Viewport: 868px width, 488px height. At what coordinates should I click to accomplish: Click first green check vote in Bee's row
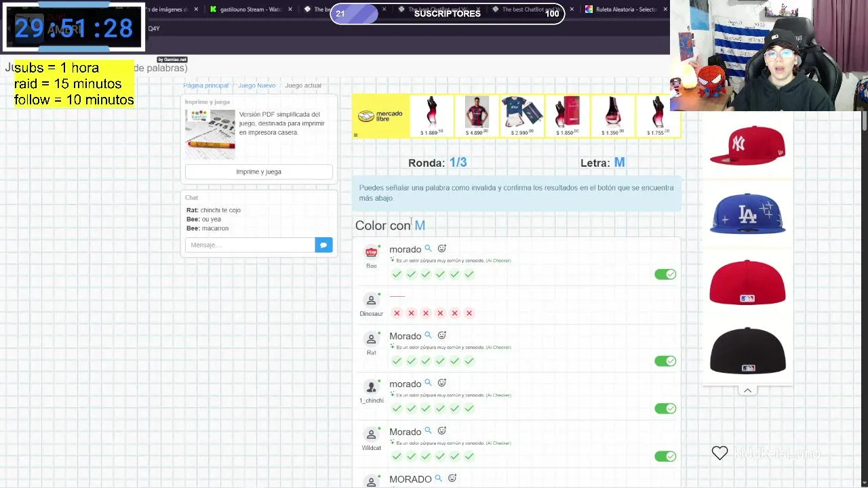[397, 274]
